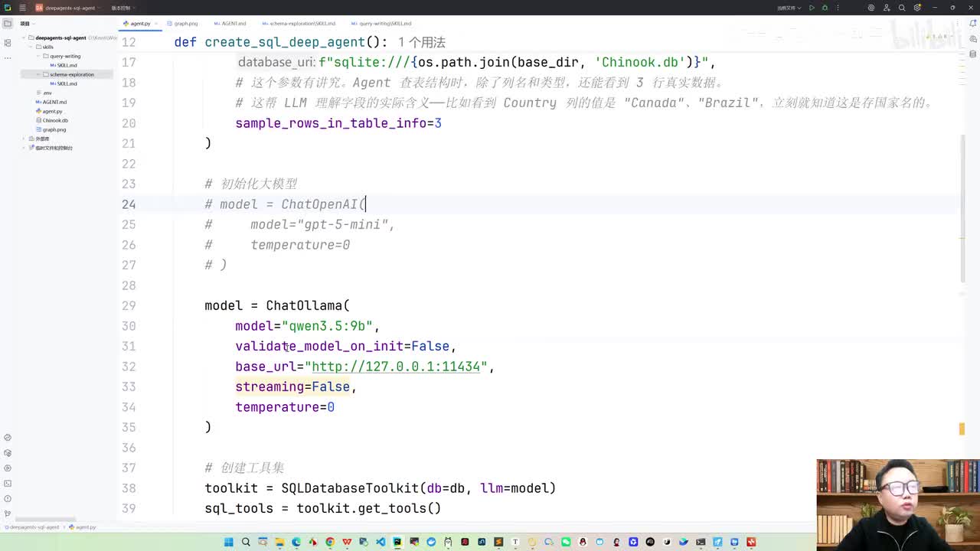This screenshot has width=980, height=551.
Task: Click the project panel horizontal scrollbar
Action: (45, 520)
